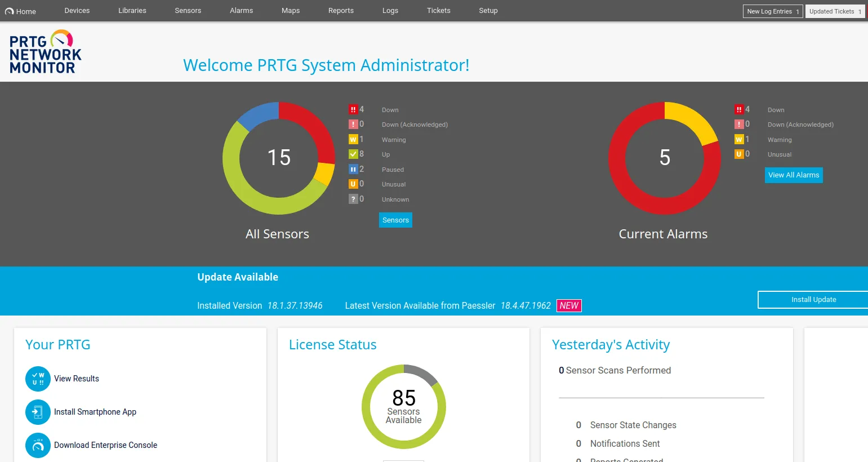This screenshot has height=462, width=868.
Task: Open the Tickets section
Action: pyautogui.click(x=438, y=10)
